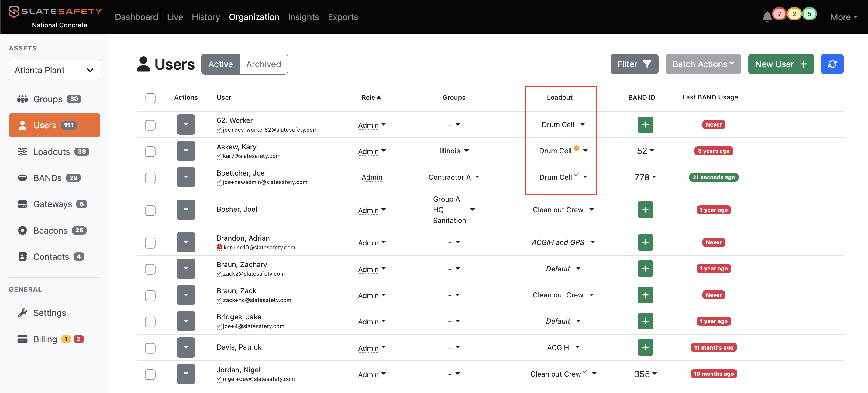Open actions dropdown for Boettcher, Joe

pos(186,177)
